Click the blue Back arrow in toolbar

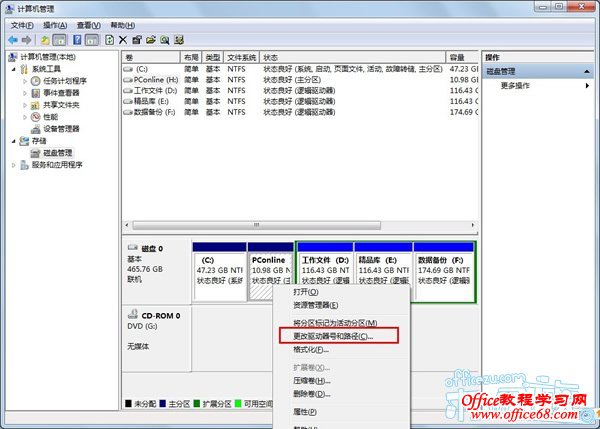click(x=13, y=40)
